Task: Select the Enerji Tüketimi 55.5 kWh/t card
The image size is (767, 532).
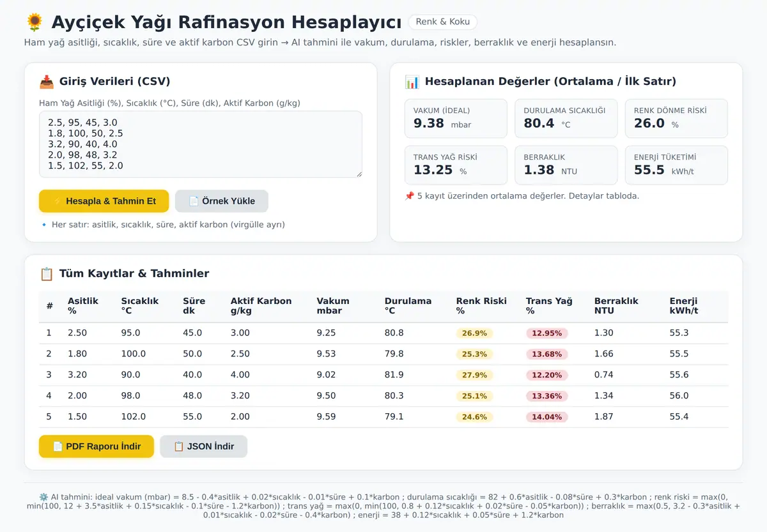Action: click(x=676, y=165)
